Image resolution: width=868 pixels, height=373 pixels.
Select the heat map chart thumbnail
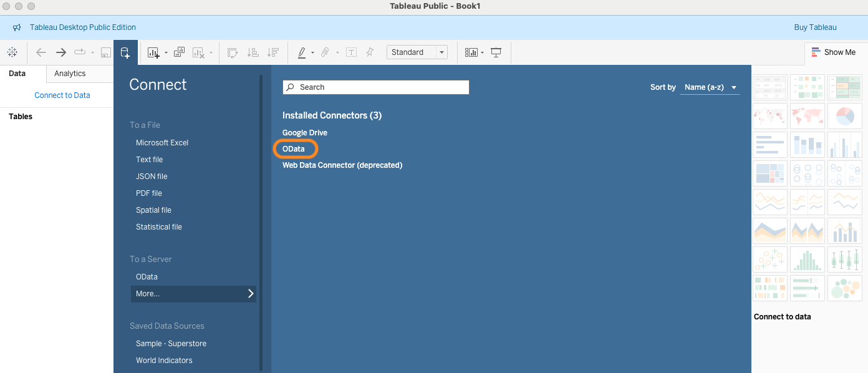(808, 87)
